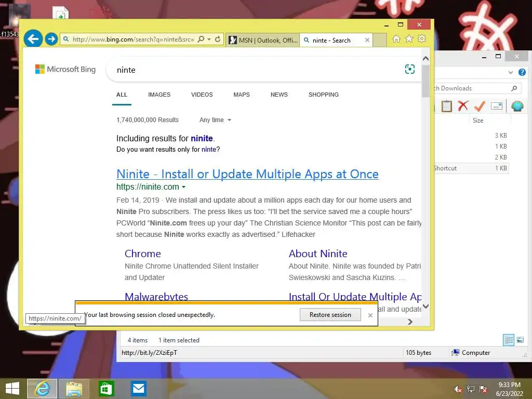Switch to MAPS results
The height and width of the screenshot is (399, 532).
pyautogui.click(x=242, y=95)
